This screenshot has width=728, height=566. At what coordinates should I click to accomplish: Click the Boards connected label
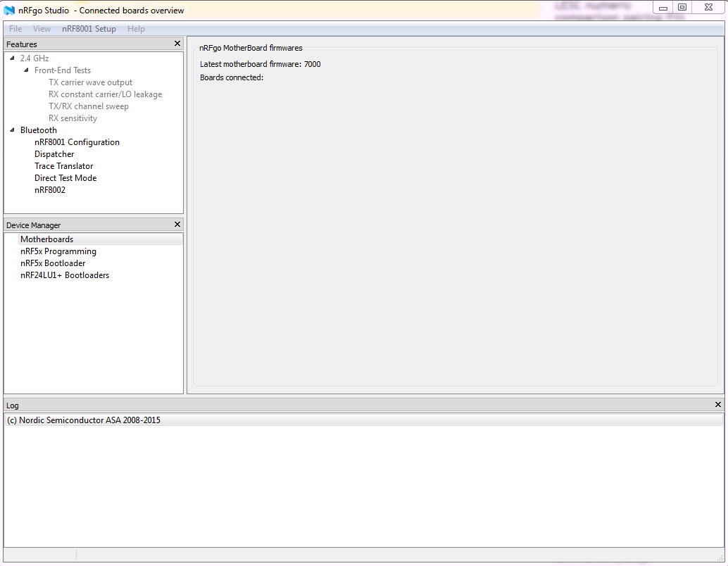[232, 77]
